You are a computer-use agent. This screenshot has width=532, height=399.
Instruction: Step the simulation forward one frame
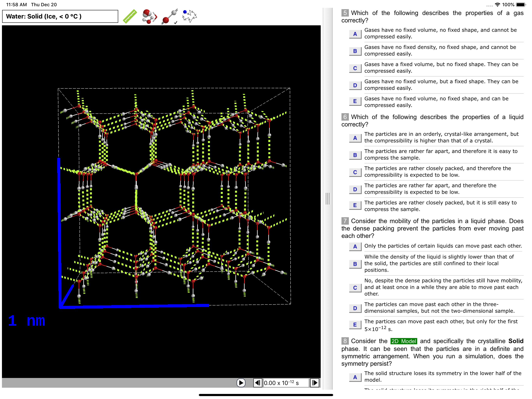[x=314, y=383]
